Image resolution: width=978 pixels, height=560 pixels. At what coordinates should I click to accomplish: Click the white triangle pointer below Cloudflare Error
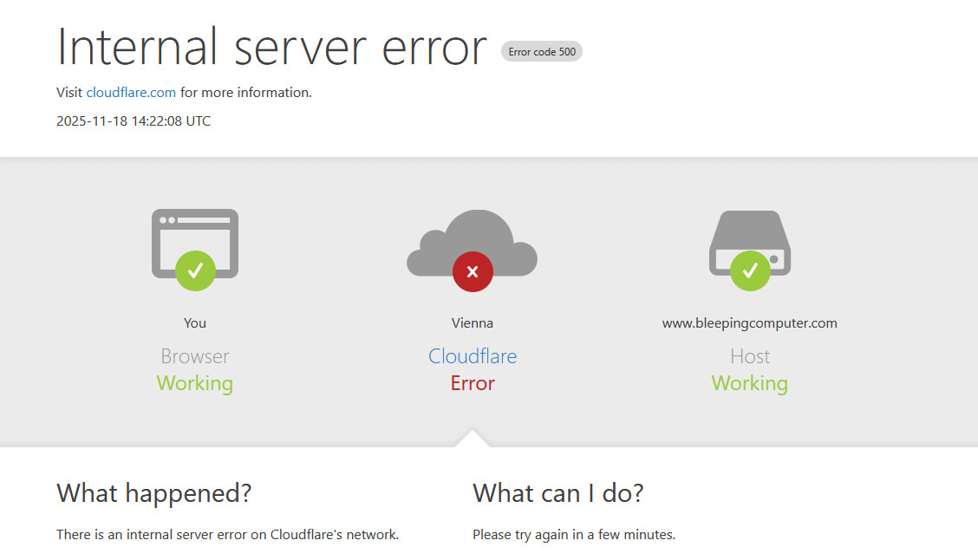[473, 439]
